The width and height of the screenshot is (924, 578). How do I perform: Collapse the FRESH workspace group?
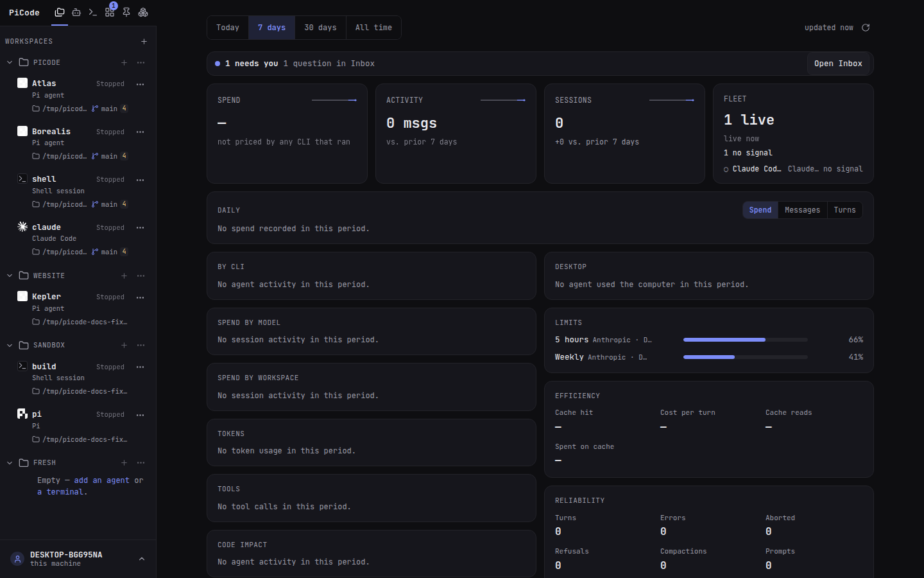pos(10,462)
